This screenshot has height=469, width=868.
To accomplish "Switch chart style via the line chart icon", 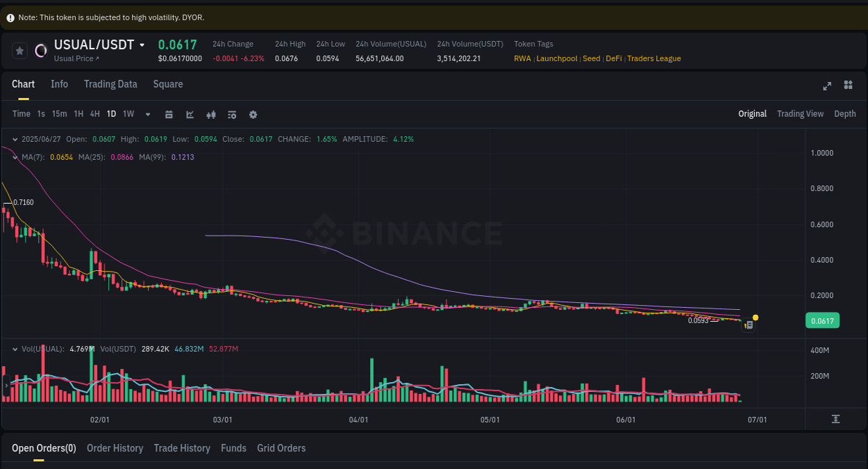I will (x=190, y=114).
